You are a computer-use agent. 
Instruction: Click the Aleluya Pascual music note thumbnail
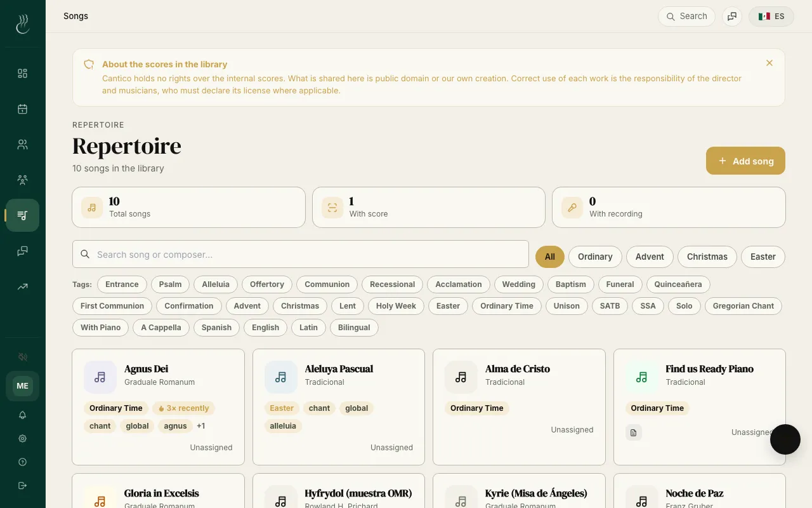point(281,377)
